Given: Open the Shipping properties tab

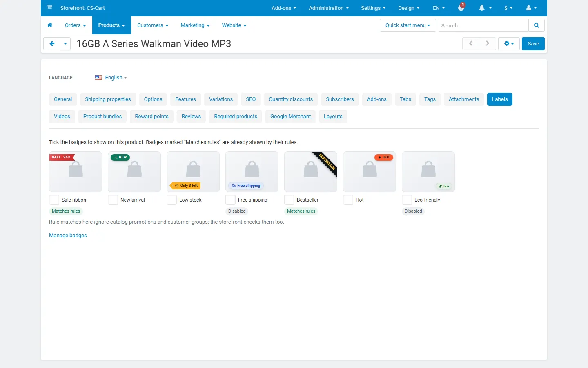Looking at the screenshot, I should click(x=108, y=99).
